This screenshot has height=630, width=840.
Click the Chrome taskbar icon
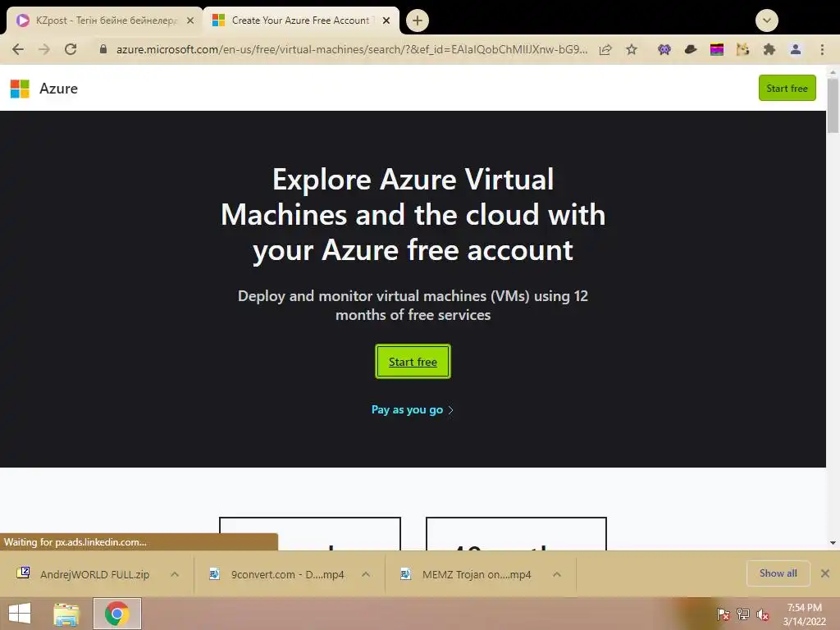pyautogui.click(x=116, y=614)
